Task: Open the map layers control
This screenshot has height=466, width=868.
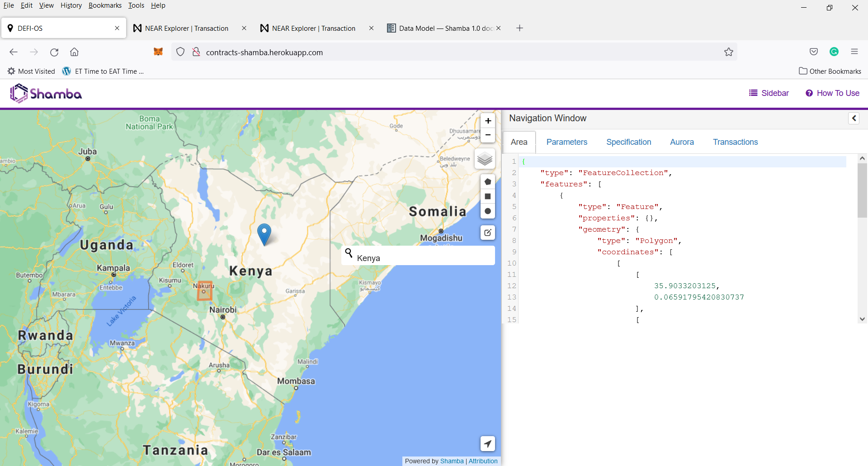Action: 485,159
